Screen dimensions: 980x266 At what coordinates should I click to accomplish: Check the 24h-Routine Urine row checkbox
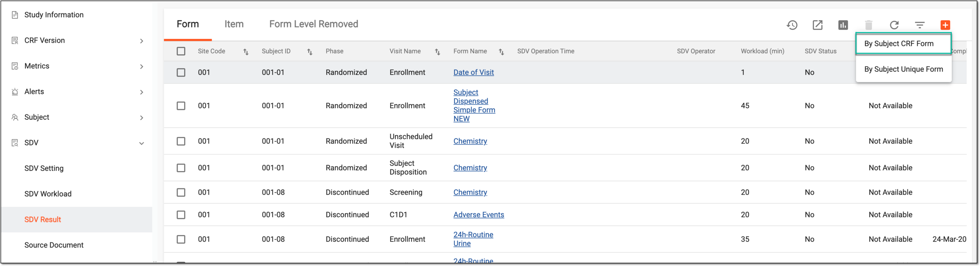[x=181, y=239]
